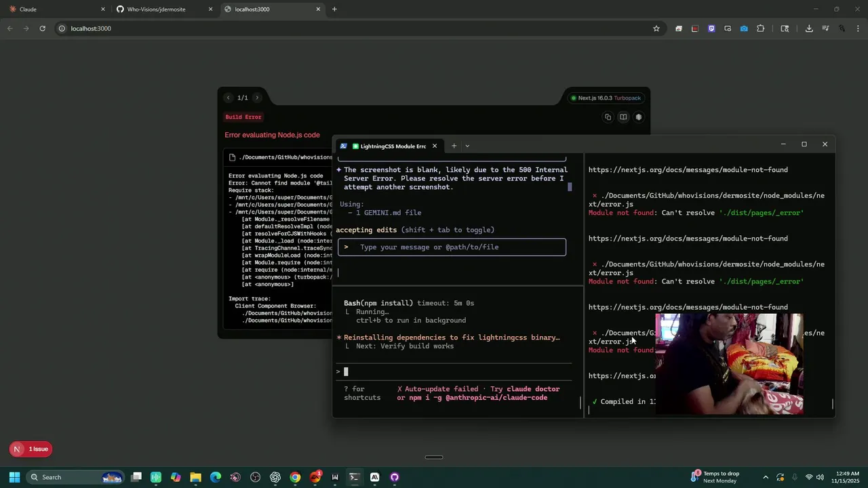Open the Twitch extension in browser toolbar
The width and height of the screenshot is (868, 488).
tap(711, 28)
